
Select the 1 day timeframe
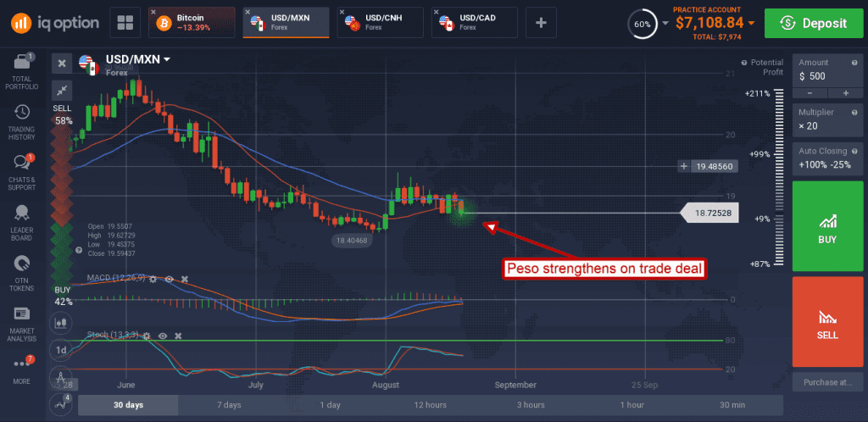click(x=330, y=405)
